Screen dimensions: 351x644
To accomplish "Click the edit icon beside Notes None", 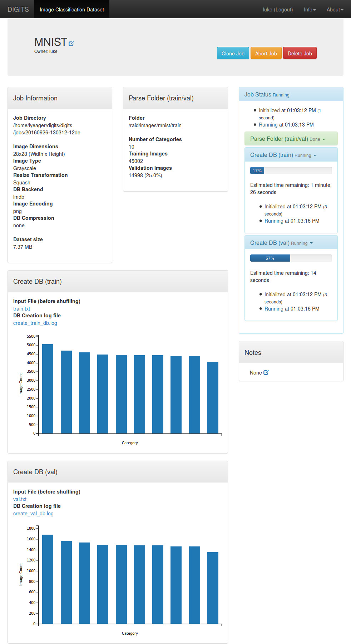I will (x=266, y=372).
